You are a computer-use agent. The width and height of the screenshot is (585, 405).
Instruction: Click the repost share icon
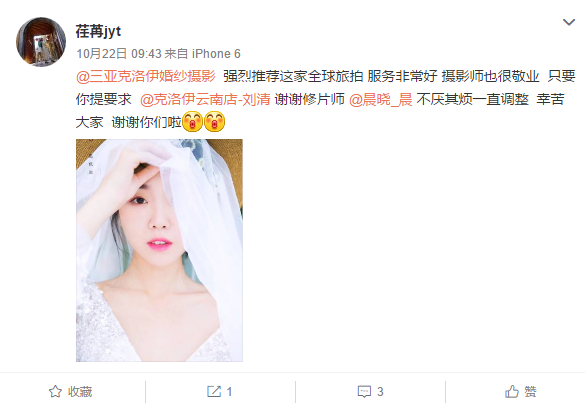coord(214,391)
